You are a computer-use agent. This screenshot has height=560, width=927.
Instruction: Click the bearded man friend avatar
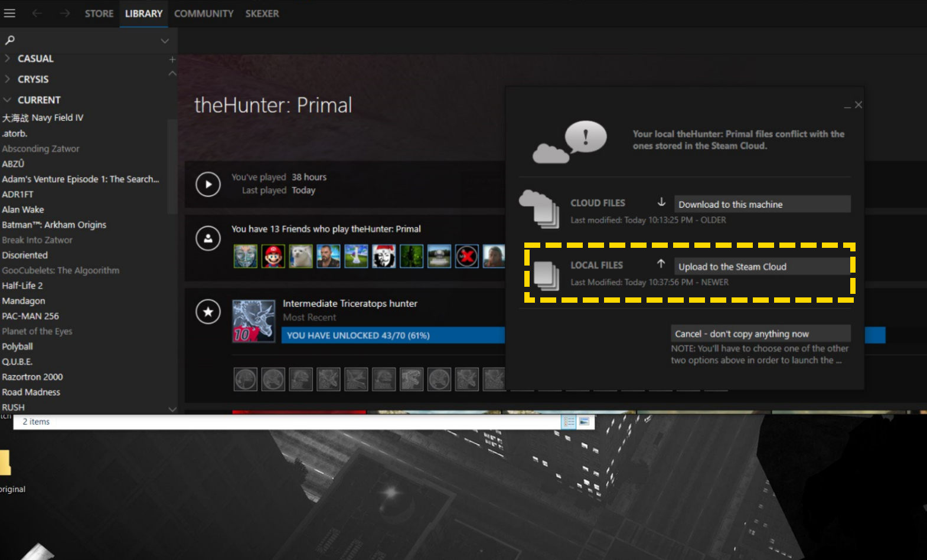tap(328, 256)
